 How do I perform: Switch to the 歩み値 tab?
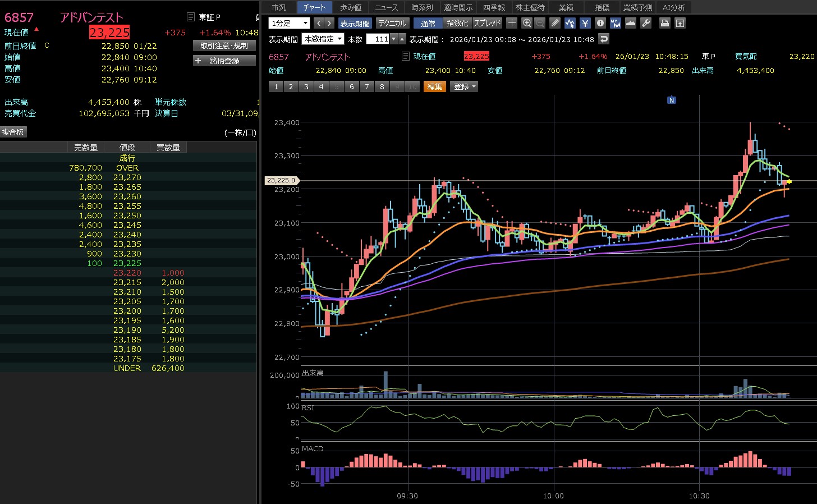pyautogui.click(x=351, y=7)
